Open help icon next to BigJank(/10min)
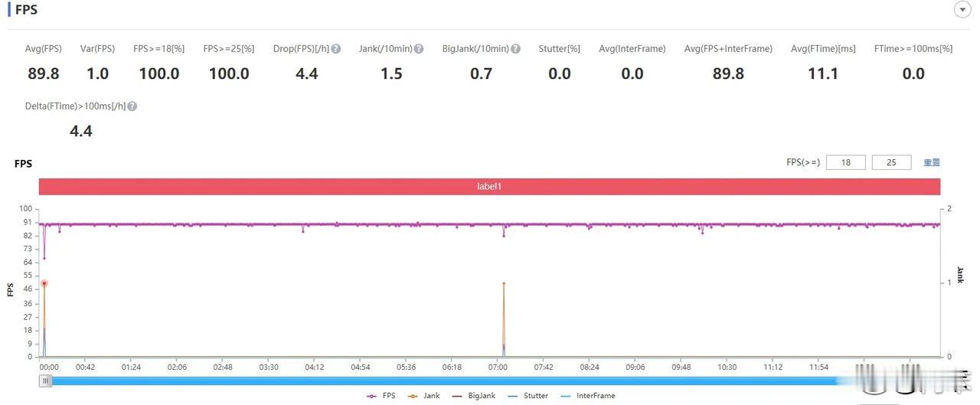The image size is (980, 405). pos(516,49)
